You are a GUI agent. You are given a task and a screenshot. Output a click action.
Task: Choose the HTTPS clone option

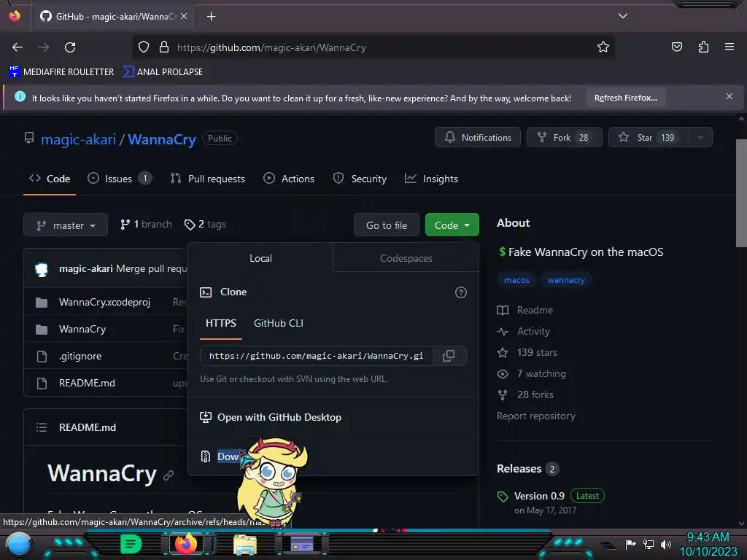(220, 323)
